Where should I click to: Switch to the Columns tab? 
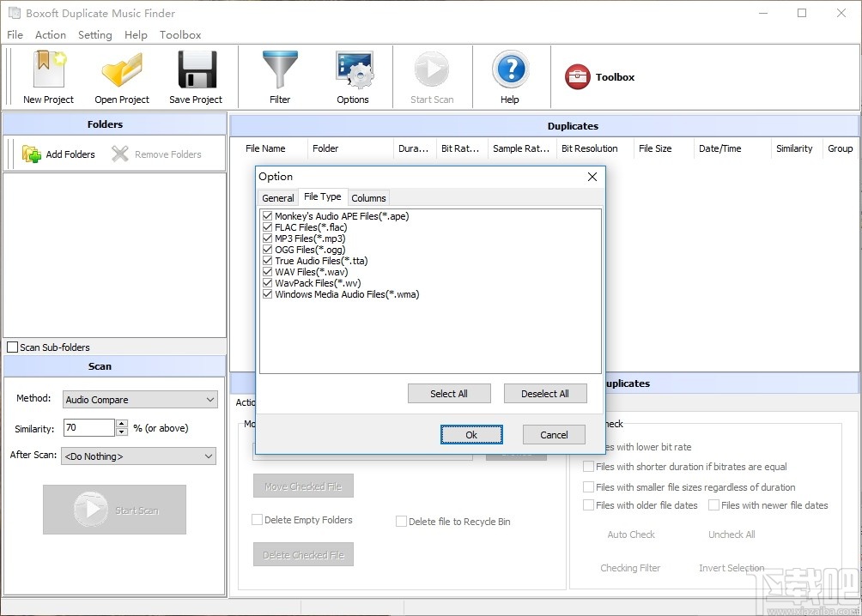pyautogui.click(x=368, y=197)
